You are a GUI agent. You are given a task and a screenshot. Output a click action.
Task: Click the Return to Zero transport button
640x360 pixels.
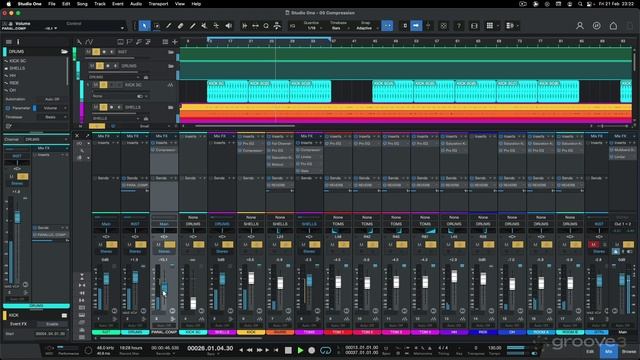[276, 350]
